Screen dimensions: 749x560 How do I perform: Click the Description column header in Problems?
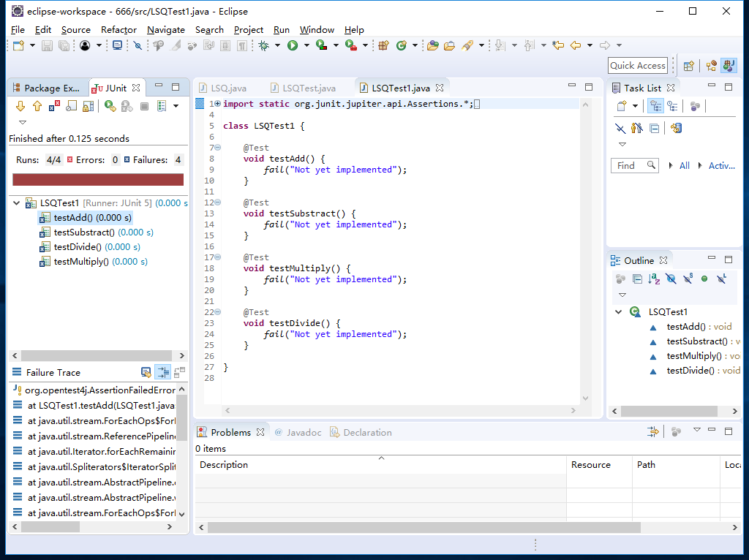point(380,465)
